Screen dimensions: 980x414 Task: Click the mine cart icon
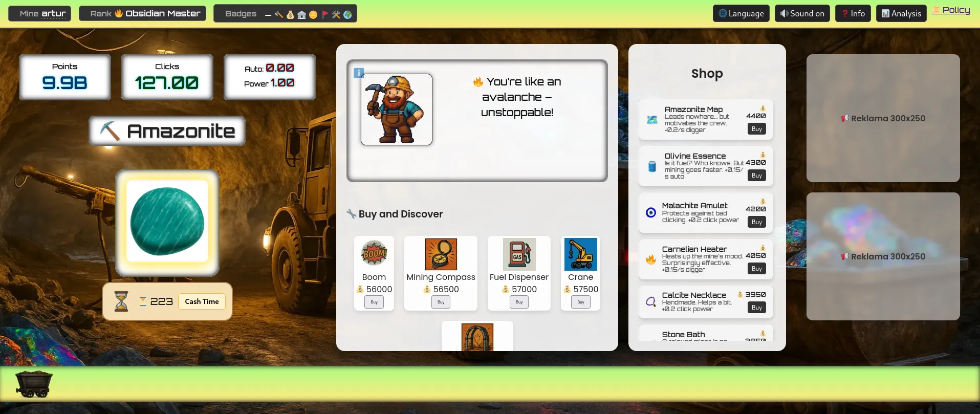(34, 384)
